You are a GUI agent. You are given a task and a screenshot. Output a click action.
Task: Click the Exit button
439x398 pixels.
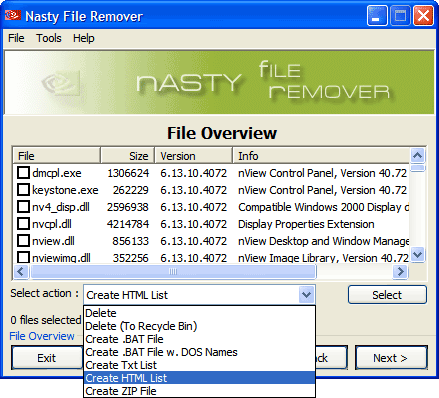(47, 358)
